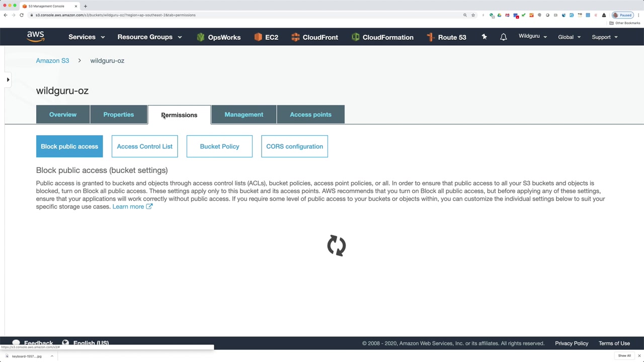
Task: Switch to the Access points tab
Action: coord(310,115)
